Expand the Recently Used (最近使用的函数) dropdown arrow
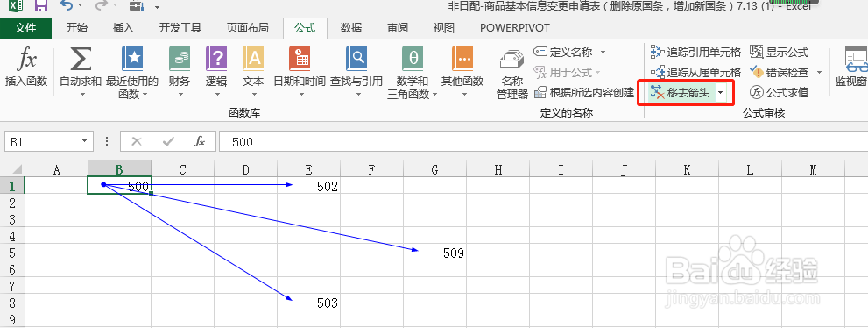The image size is (868, 328). click(x=145, y=95)
